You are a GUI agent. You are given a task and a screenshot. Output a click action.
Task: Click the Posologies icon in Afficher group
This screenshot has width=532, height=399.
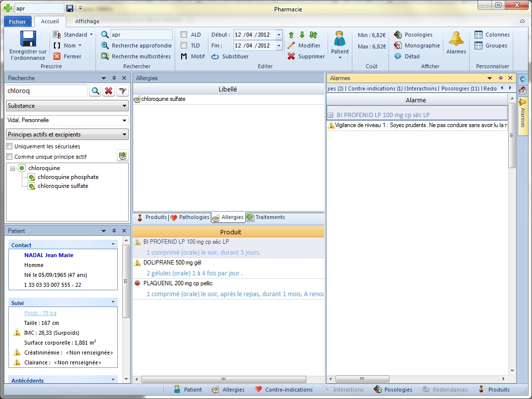[x=398, y=35]
